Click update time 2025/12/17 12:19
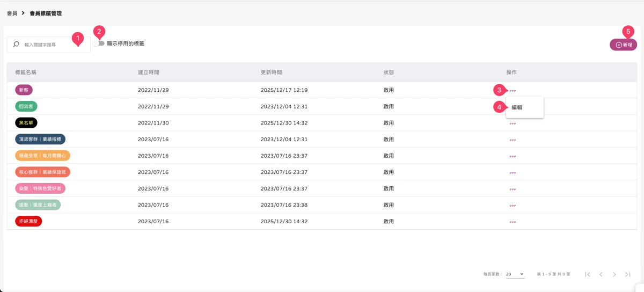 284,90
